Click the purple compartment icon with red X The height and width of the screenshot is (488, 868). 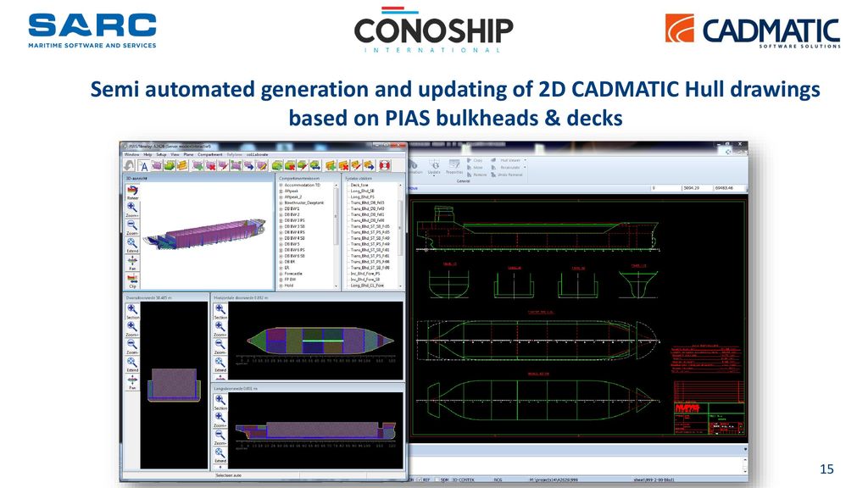coord(210,165)
